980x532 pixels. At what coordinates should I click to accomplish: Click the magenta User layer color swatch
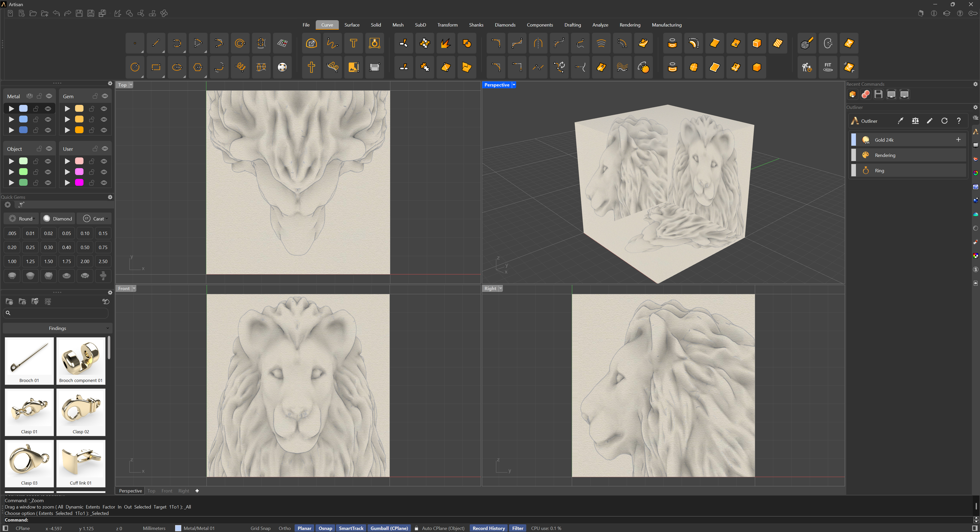point(79,182)
